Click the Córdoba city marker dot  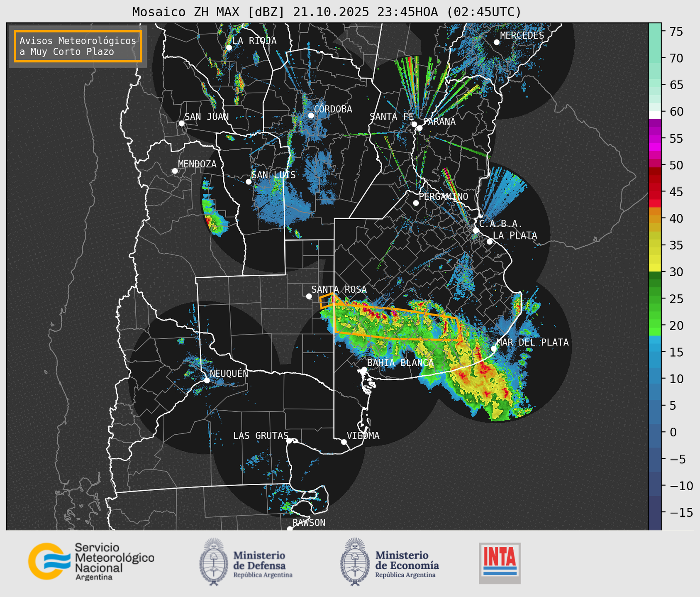click(311, 115)
